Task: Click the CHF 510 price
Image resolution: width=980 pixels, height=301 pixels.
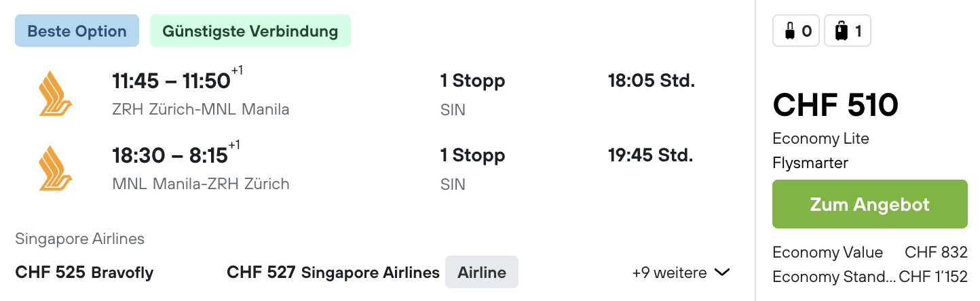Action: pos(835,105)
